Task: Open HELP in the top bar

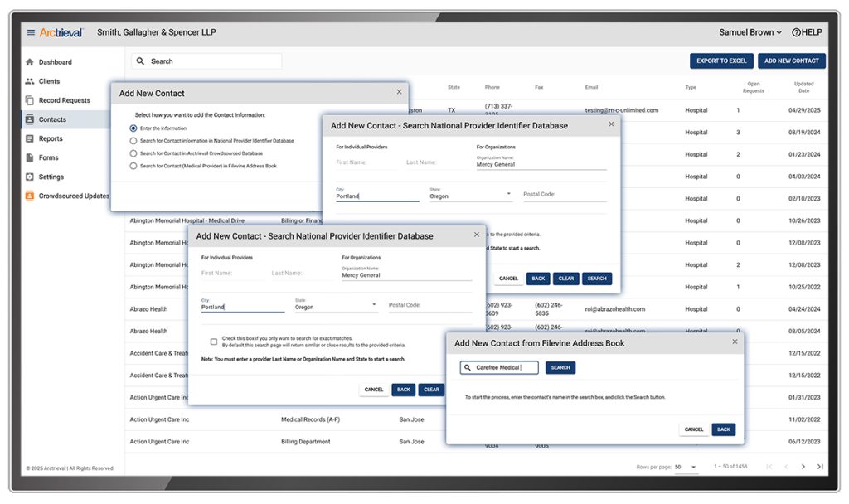Action: coord(807,32)
